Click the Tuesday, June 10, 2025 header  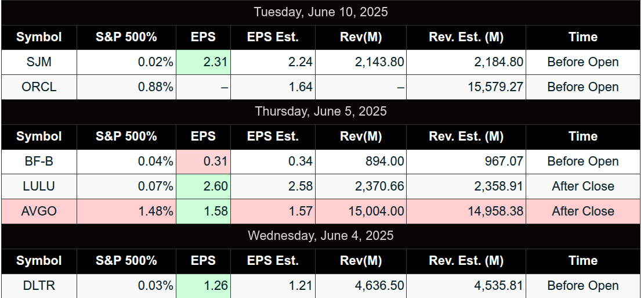321,12
